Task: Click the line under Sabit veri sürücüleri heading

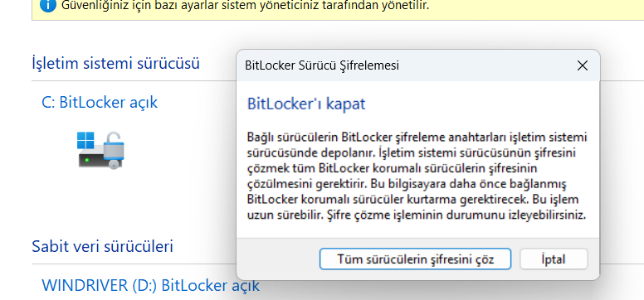Action: click(x=134, y=264)
